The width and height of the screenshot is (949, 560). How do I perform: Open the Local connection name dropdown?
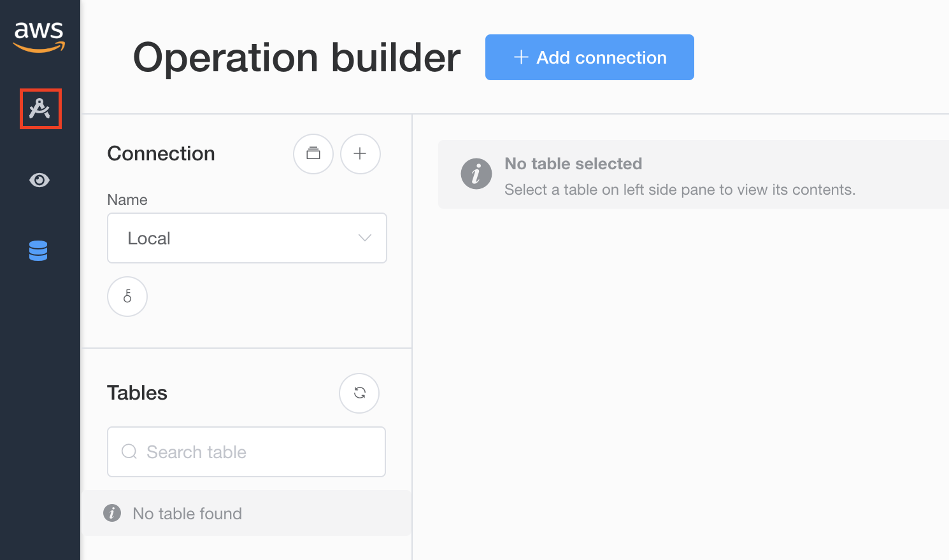click(x=247, y=238)
